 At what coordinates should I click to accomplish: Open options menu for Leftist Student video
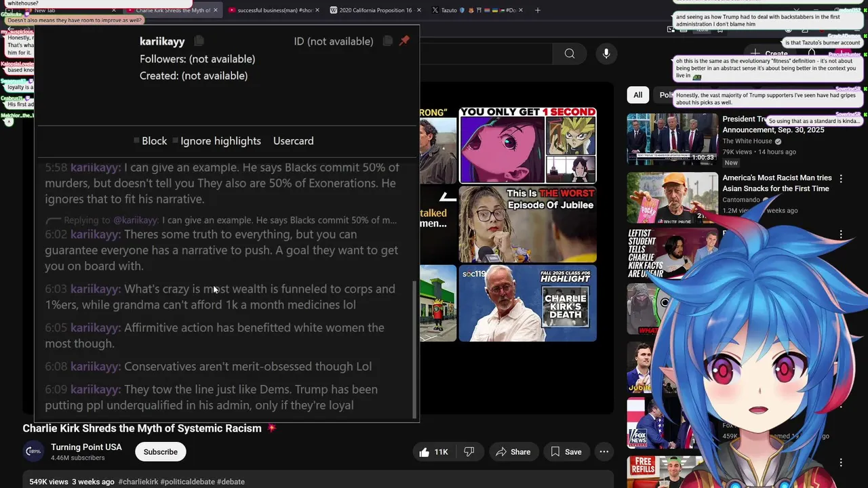(841, 235)
